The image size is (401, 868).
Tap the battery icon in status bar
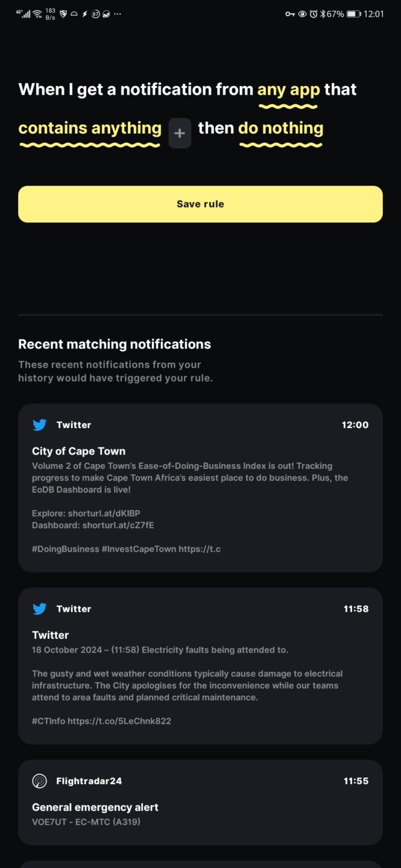[353, 14]
